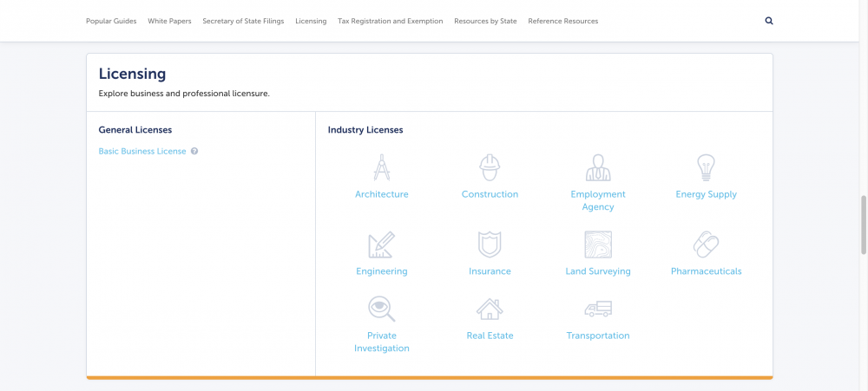Click 'Explore business and professional licensure.' text
Viewport: 868px width, 391px height.
click(184, 94)
